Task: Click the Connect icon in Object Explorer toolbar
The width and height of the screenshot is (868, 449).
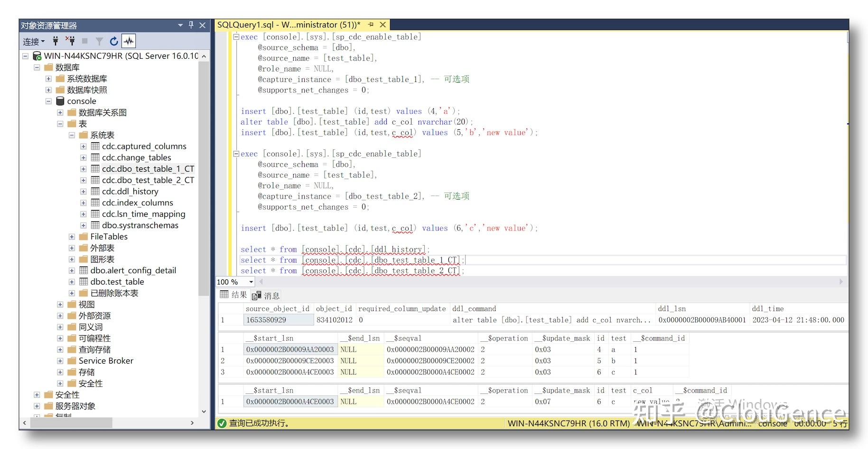Action: coord(56,41)
